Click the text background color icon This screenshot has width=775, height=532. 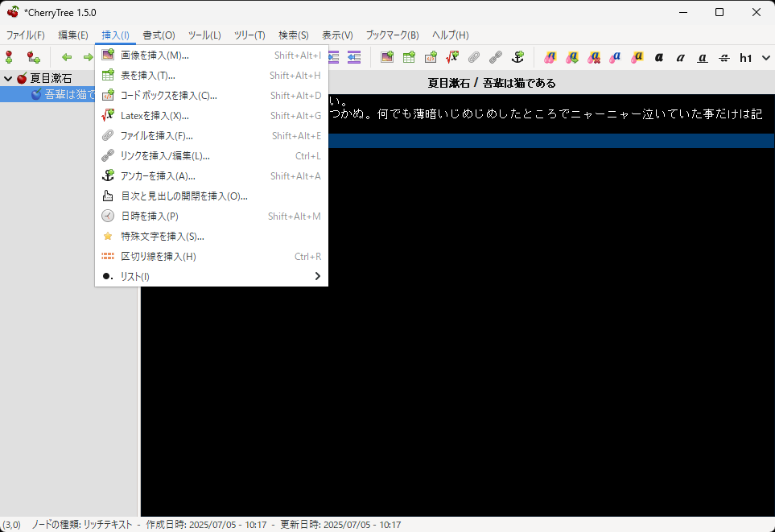point(637,57)
